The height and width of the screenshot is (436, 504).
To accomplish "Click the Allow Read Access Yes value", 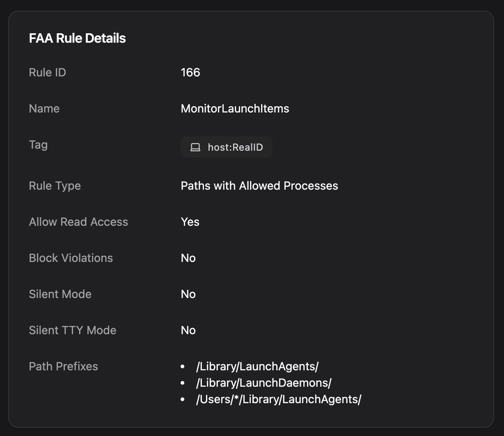I will coord(190,222).
